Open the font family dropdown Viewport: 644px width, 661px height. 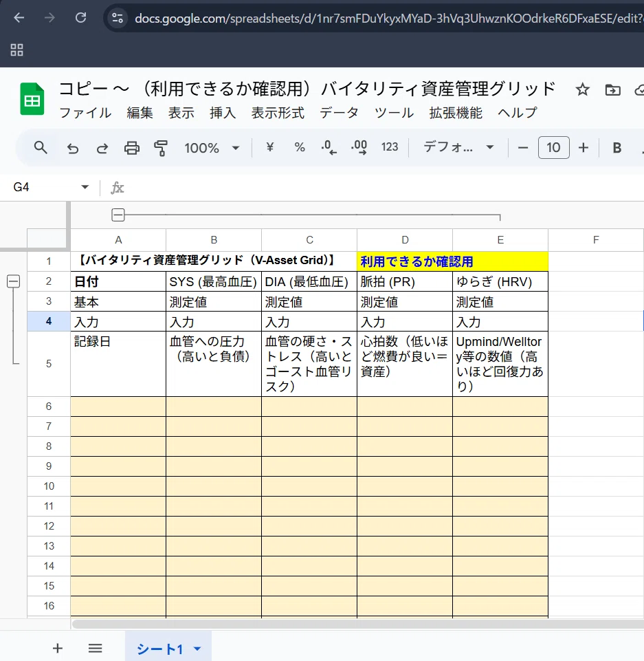click(458, 148)
